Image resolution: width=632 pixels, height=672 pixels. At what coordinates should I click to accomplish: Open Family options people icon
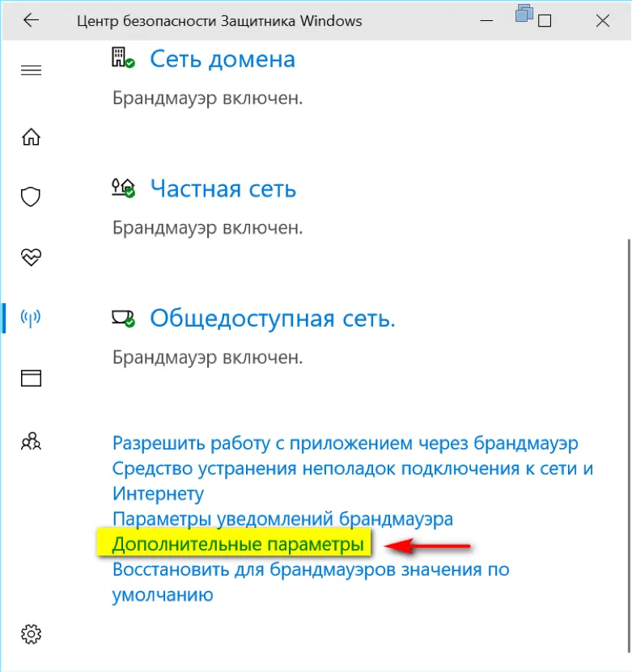pos(31,441)
